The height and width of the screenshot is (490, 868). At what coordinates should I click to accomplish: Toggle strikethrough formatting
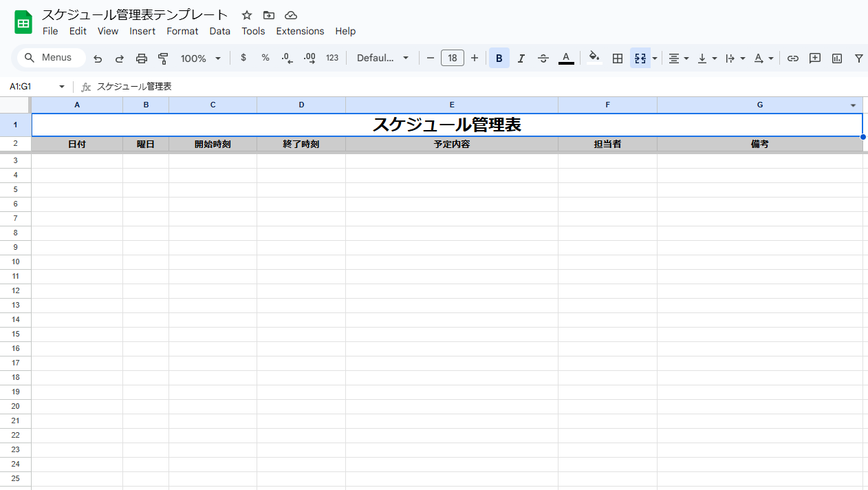pyautogui.click(x=543, y=58)
